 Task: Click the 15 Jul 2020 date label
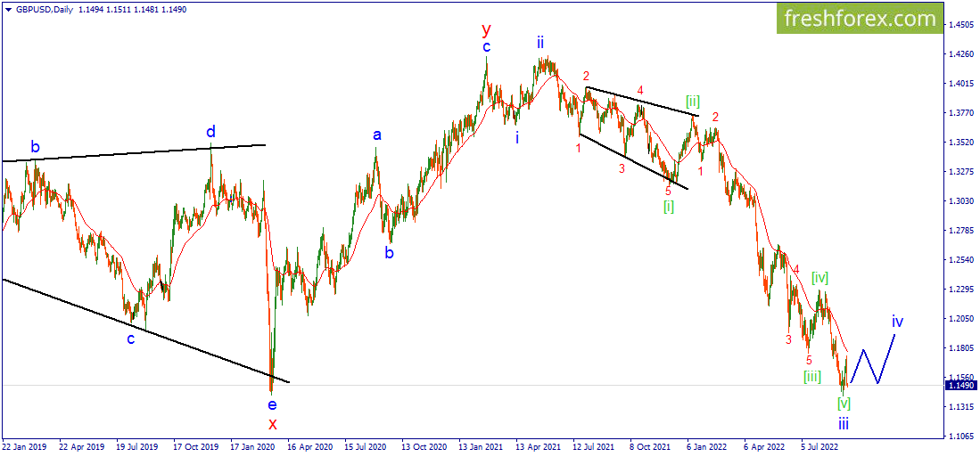pyautogui.click(x=366, y=447)
